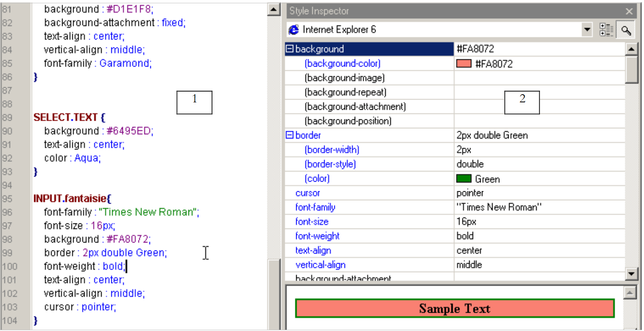Collapse the border property group
Image resolution: width=644 pixels, height=331 pixels.
pyautogui.click(x=290, y=135)
